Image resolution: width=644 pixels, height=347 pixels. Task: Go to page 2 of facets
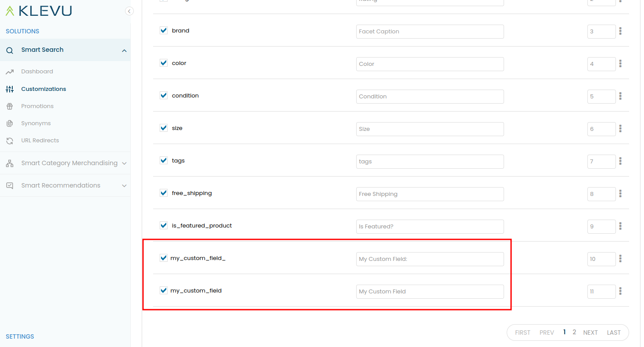point(574,332)
